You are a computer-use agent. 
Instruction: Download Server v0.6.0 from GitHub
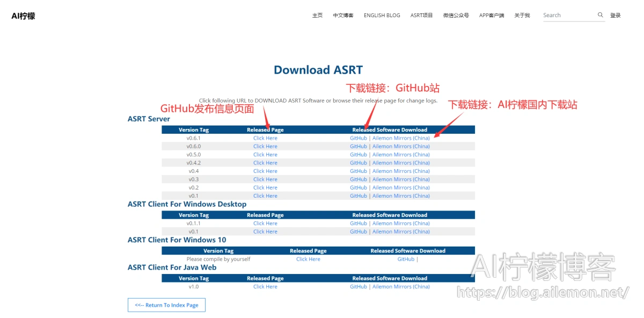click(x=358, y=146)
